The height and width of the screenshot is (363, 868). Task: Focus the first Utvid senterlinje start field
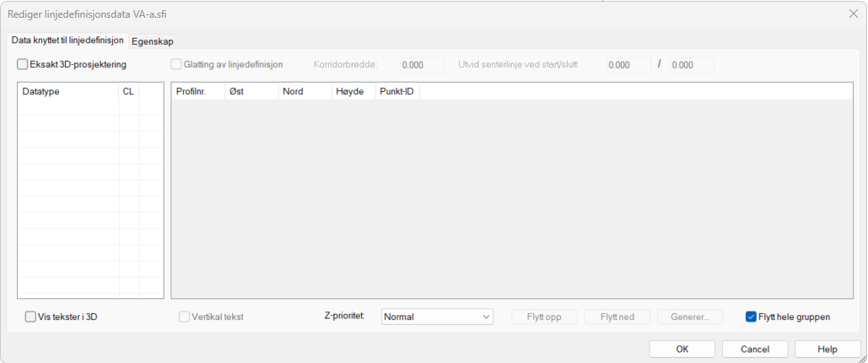pyautogui.click(x=628, y=65)
